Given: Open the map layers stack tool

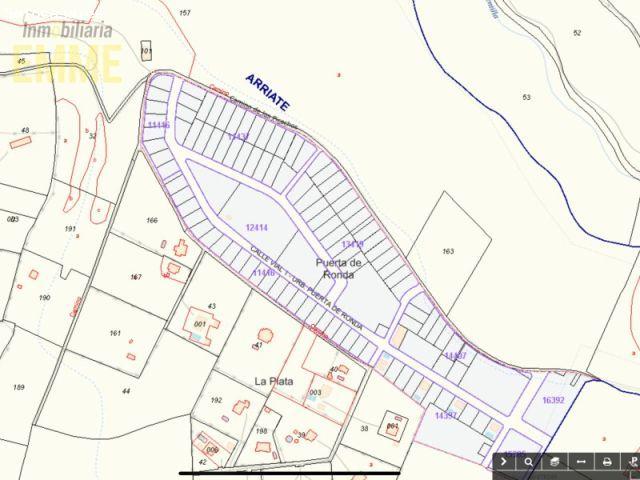Looking at the screenshot, I should coord(554,462).
